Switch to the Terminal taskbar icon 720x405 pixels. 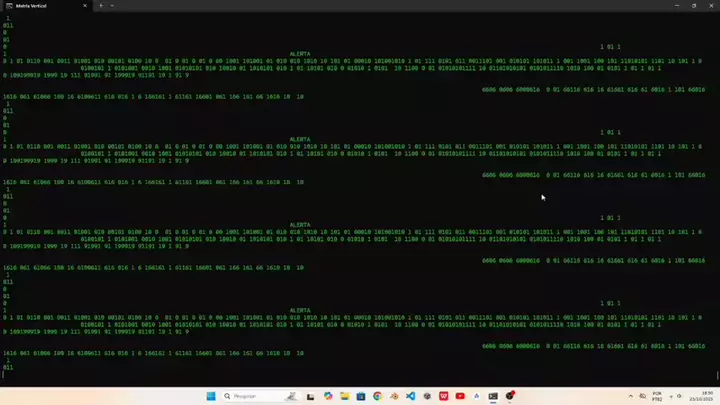493,396
